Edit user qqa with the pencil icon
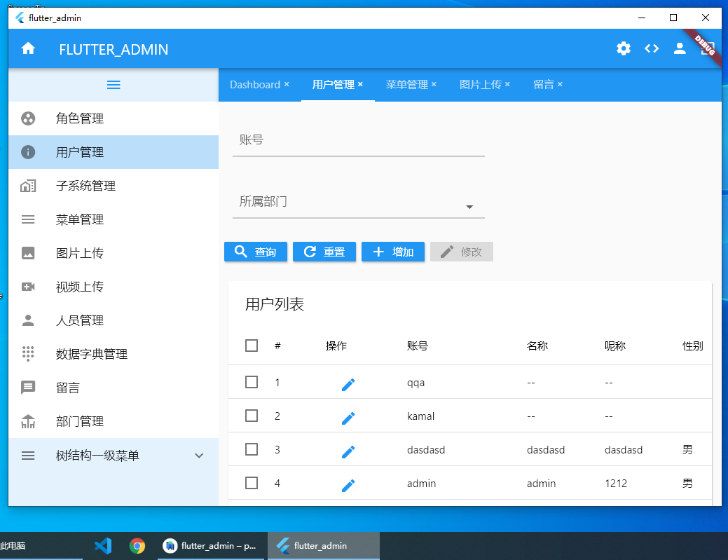728x560 pixels. click(348, 385)
